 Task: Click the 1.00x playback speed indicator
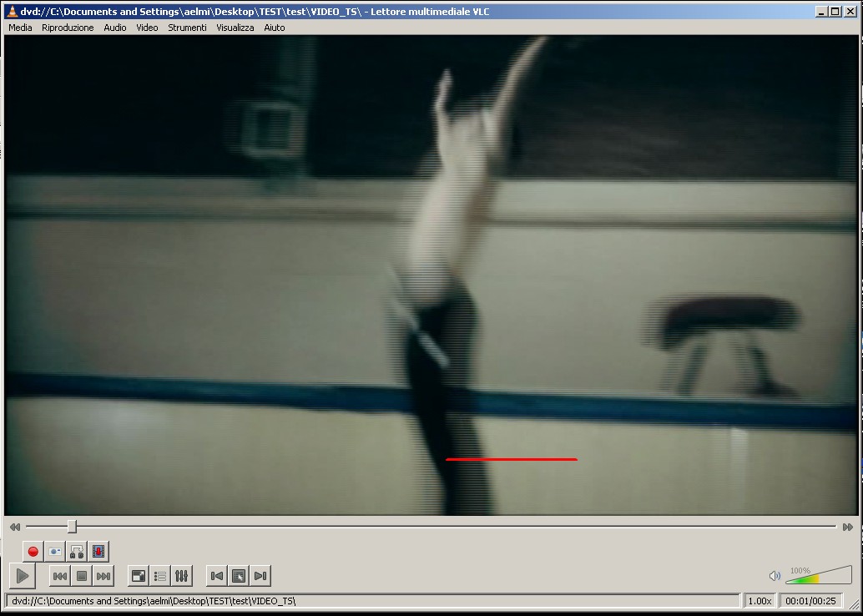tap(760, 601)
